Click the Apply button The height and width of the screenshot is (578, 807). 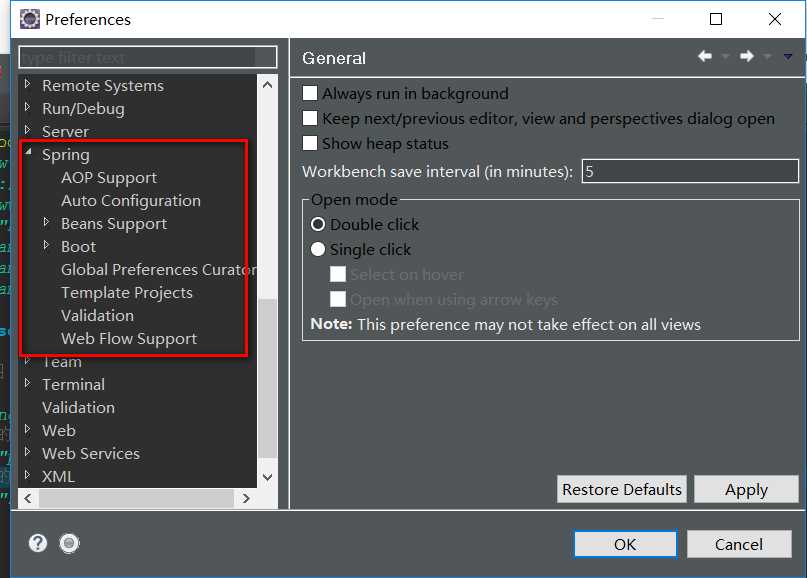[x=746, y=489]
